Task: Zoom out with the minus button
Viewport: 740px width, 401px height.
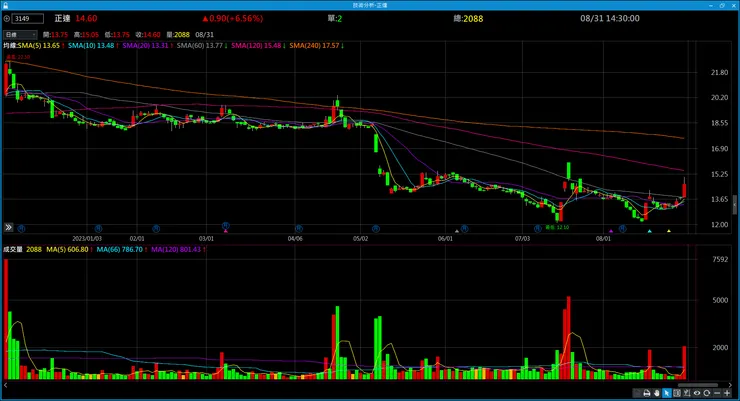Action: coord(717,393)
